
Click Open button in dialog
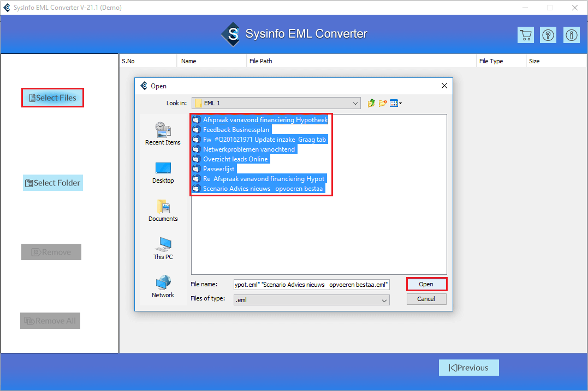(x=426, y=284)
